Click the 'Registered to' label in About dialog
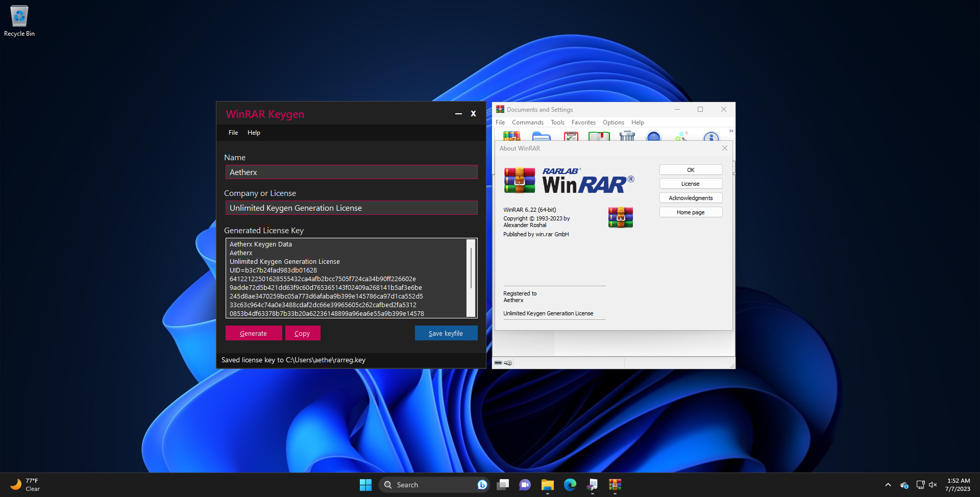The width and height of the screenshot is (980, 497). pyautogui.click(x=520, y=293)
